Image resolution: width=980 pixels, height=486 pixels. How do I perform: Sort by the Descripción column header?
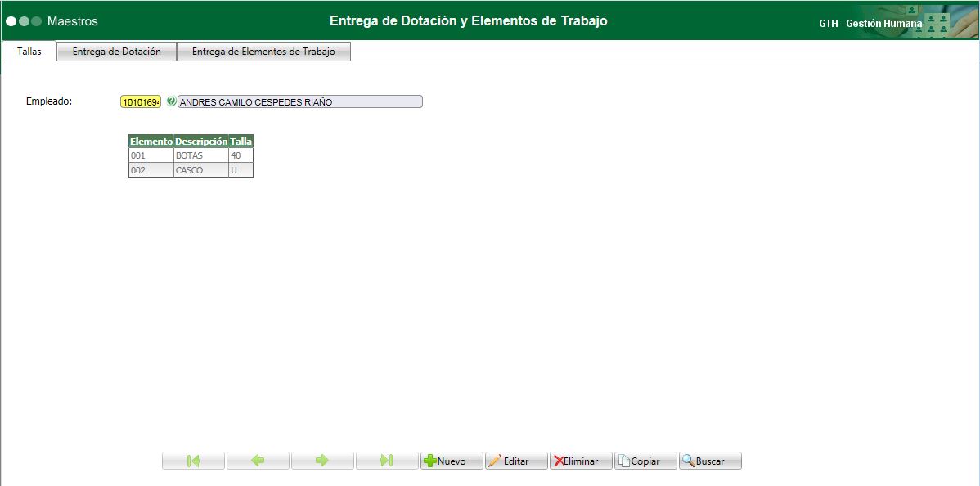click(201, 142)
